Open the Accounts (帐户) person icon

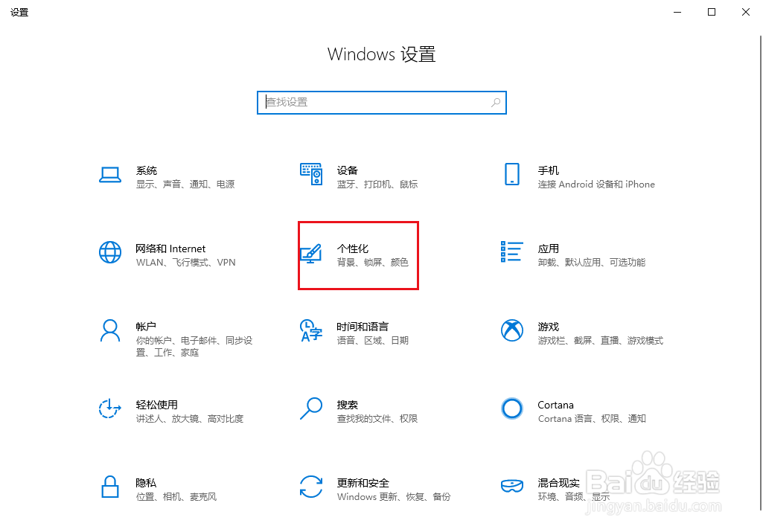coord(110,330)
